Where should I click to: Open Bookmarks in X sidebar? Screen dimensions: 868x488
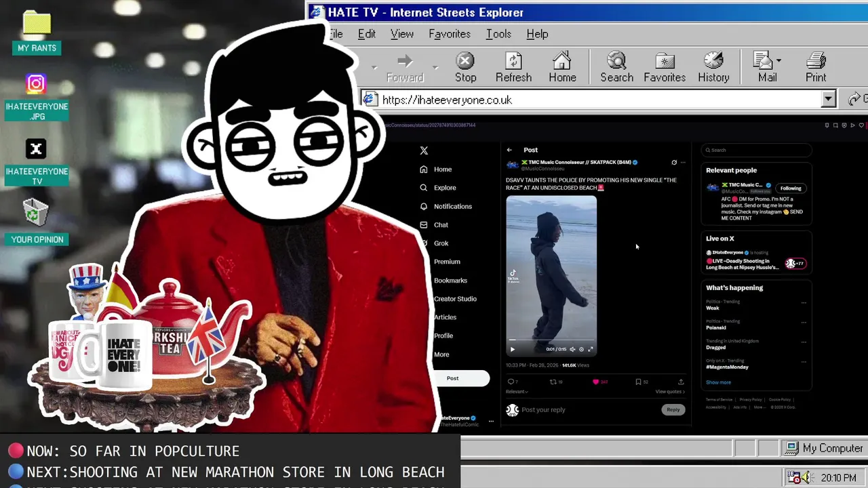click(450, 280)
